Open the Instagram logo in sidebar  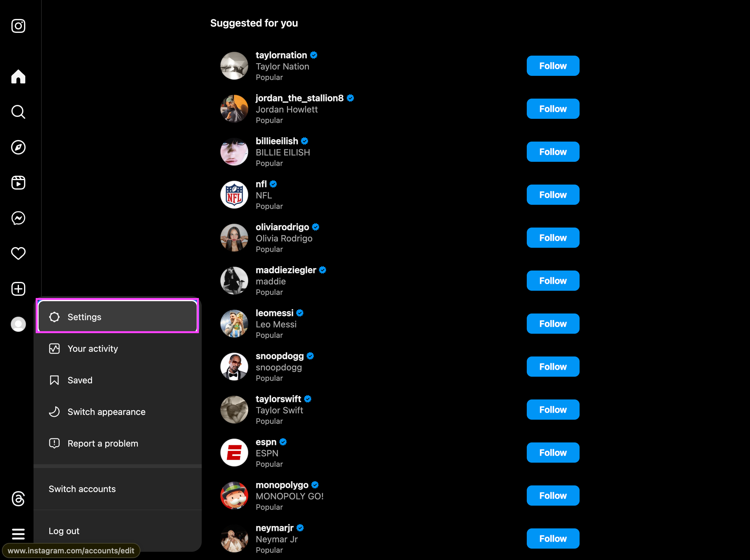18,26
